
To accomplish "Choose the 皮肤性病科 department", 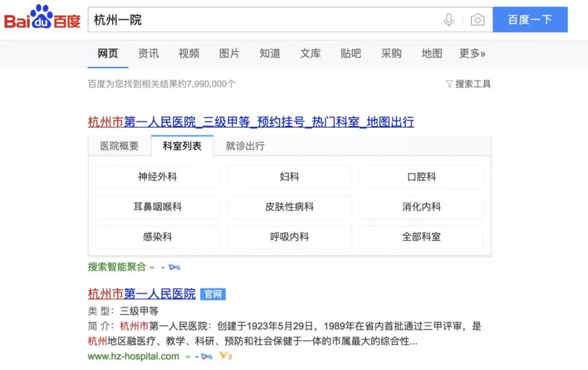I will [x=290, y=207].
